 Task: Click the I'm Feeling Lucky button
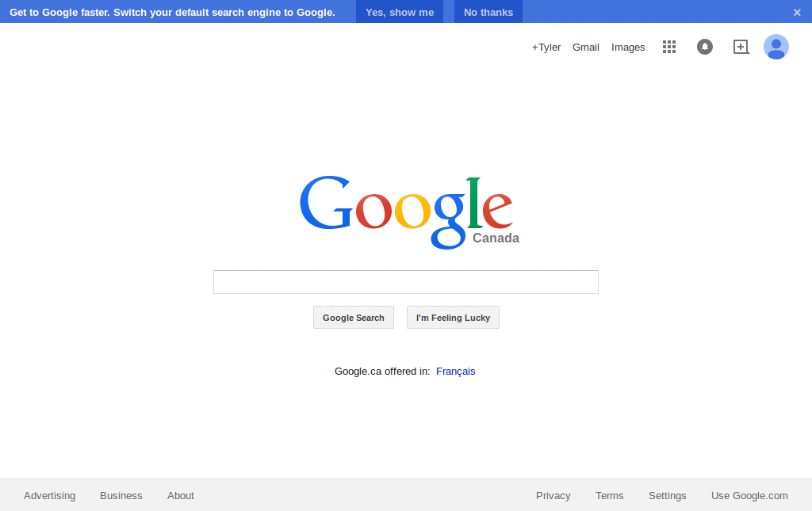[453, 318]
